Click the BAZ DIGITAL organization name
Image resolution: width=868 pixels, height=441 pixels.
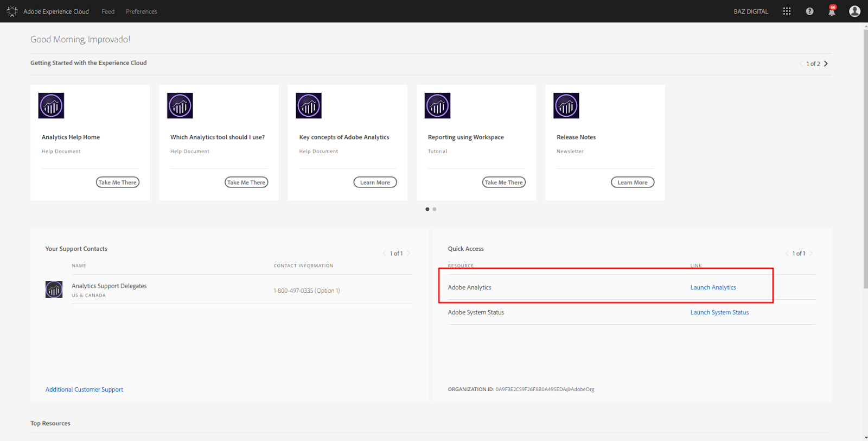(x=751, y=11)
